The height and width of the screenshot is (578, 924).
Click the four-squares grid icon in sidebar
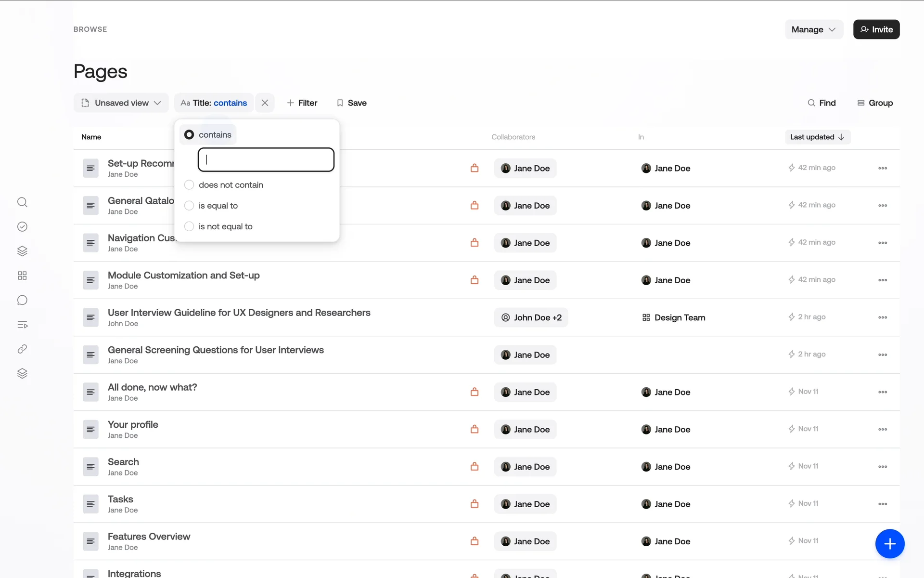(x=22, y=276)
